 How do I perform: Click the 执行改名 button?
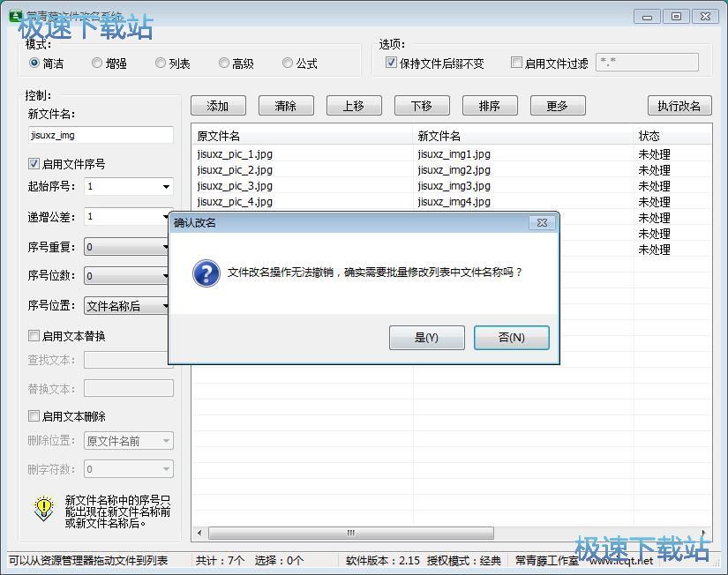[679, 106]
